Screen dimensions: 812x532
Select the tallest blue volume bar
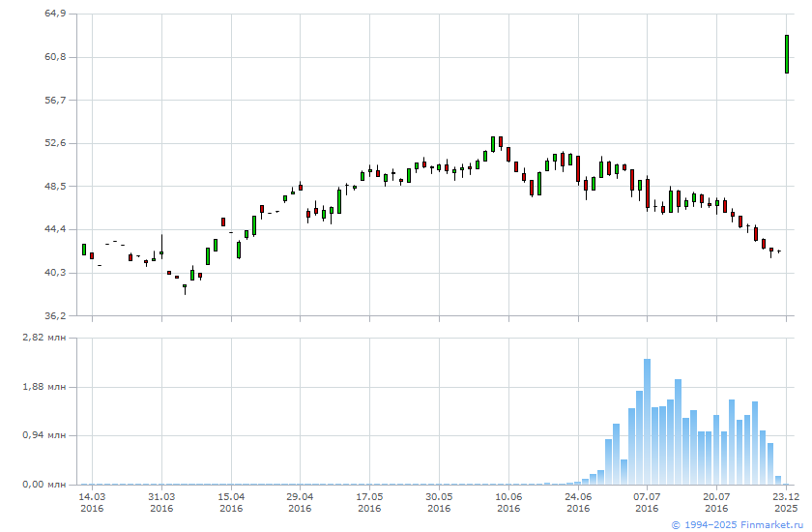[647, 421]
